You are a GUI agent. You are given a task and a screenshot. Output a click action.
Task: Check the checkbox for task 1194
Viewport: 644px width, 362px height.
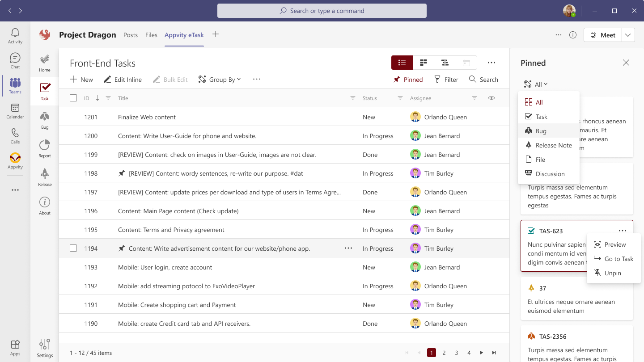point(73,248)
